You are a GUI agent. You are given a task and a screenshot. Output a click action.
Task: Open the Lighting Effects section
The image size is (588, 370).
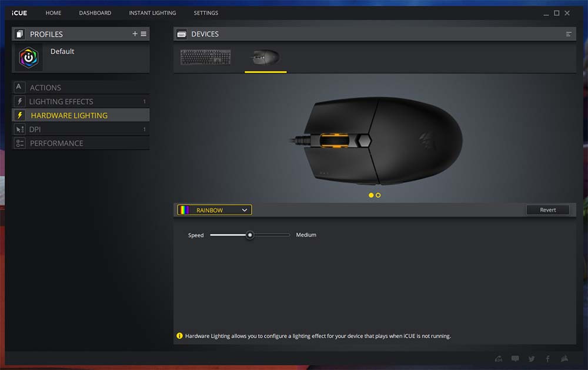(x=61, y=102)
